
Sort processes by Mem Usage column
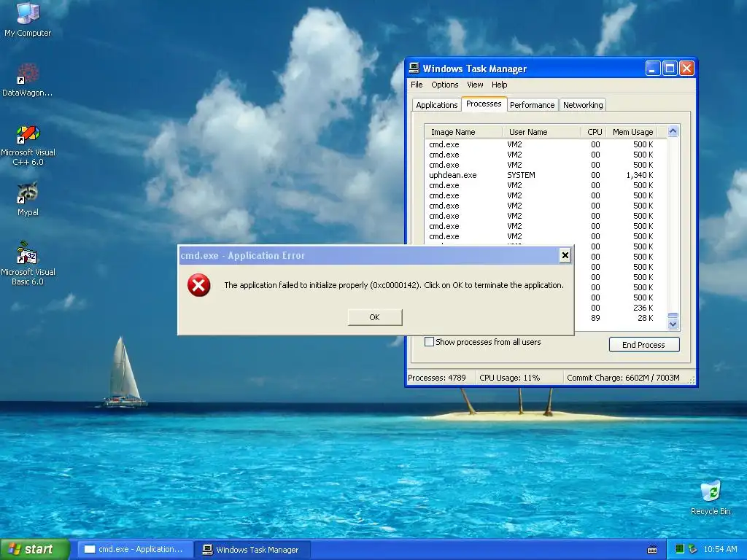coord(632,132)
